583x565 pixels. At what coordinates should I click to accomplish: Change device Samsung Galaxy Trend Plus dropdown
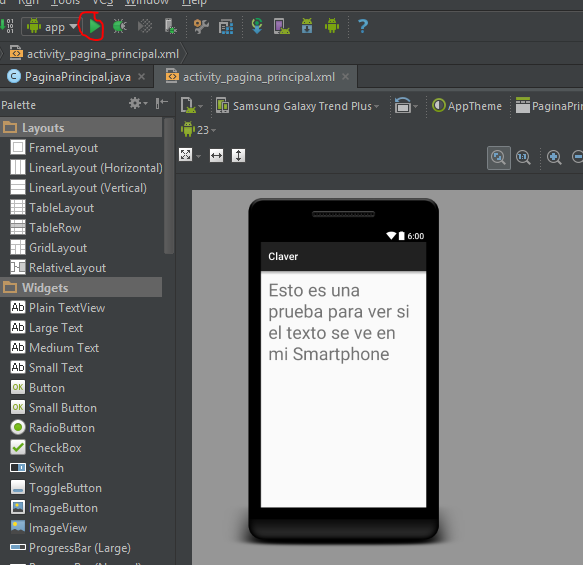pos(298,106)
